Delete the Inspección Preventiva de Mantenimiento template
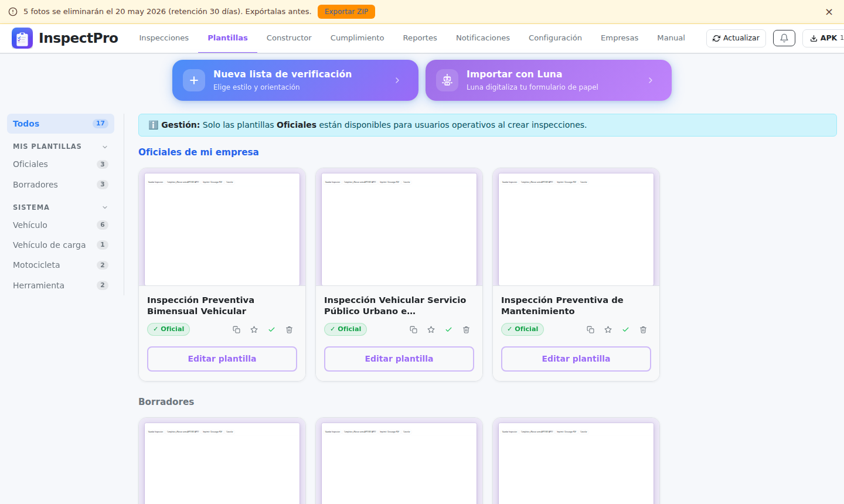Image resolution: width=844 pixels, height=504 pixels. click(x=643, y=330)
